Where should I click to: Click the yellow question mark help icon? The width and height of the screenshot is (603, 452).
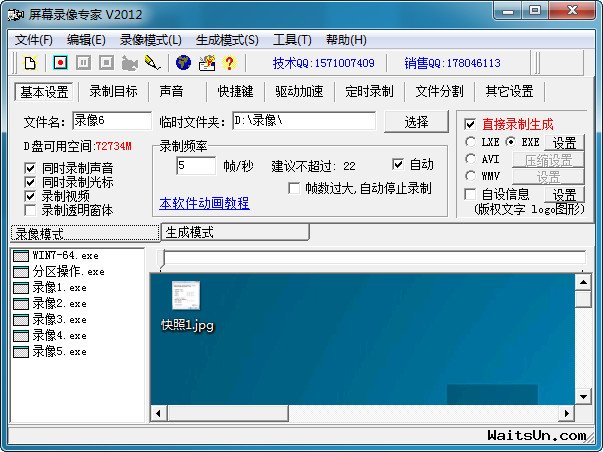pos(229,63)
